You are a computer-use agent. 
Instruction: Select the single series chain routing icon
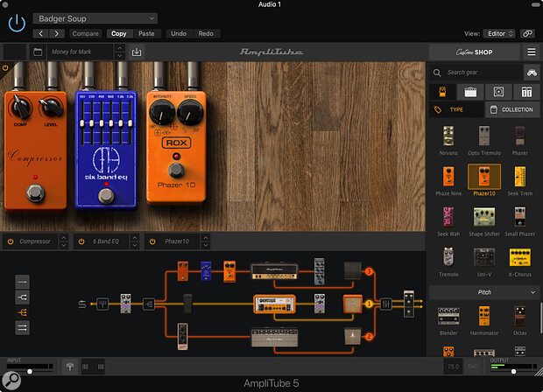click(22, 283)
